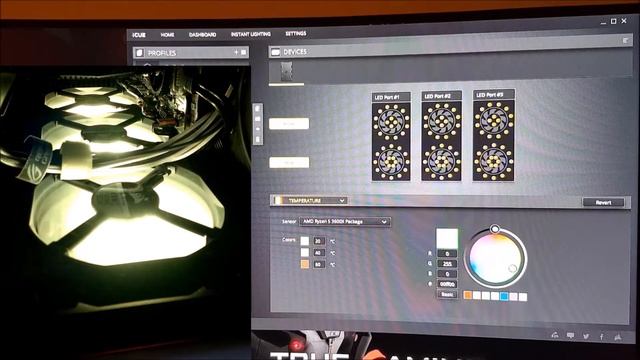640x360 pixels.
Task: Click the B value field
Action: click(x=447, y=274)
